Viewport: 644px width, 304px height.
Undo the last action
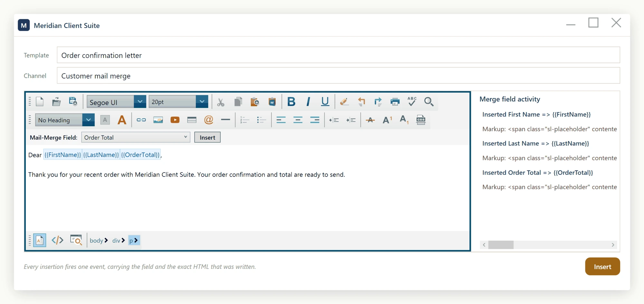tap(361, 102)
